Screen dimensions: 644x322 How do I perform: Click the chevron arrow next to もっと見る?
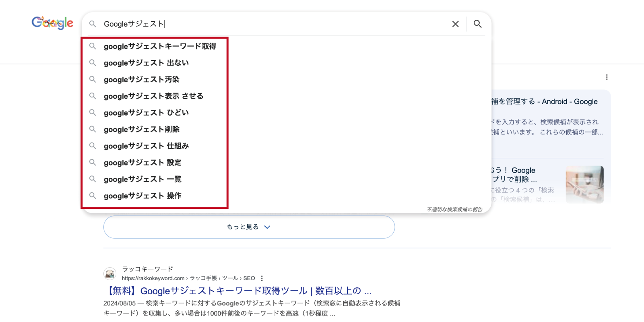pyautogui.click(x=267, y=227)
